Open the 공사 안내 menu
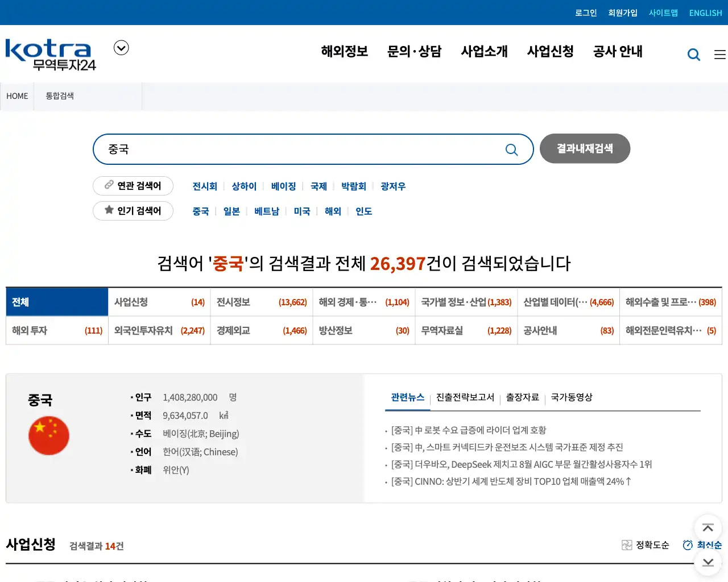 click(x=618, y=52)
